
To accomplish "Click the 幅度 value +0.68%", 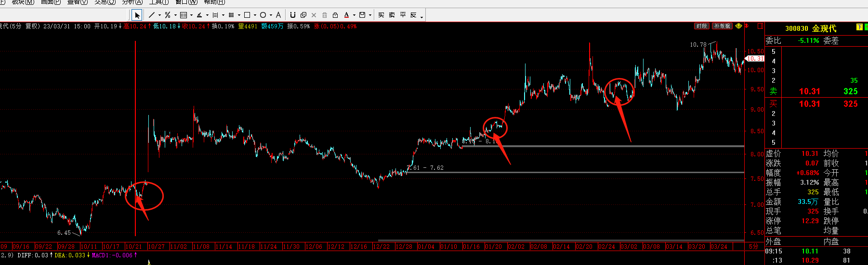I will (x=808, y=173).
